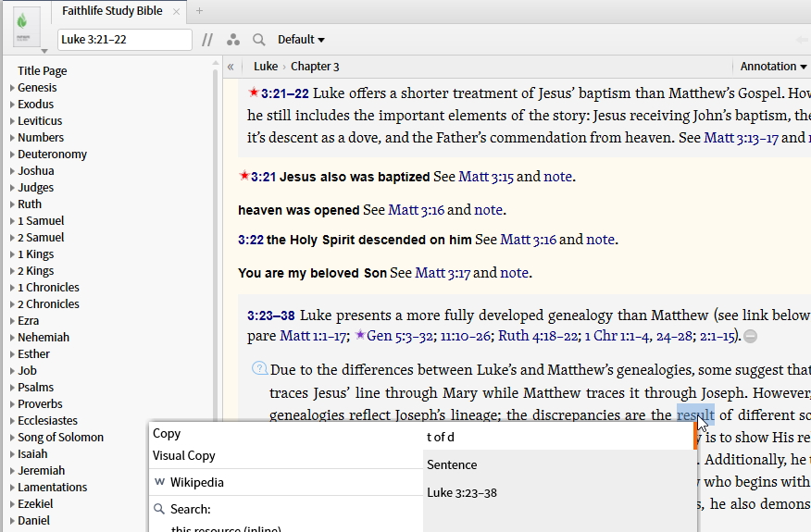Select Ecclesiastes in contents
811x532 pixels.
[47, 420]
